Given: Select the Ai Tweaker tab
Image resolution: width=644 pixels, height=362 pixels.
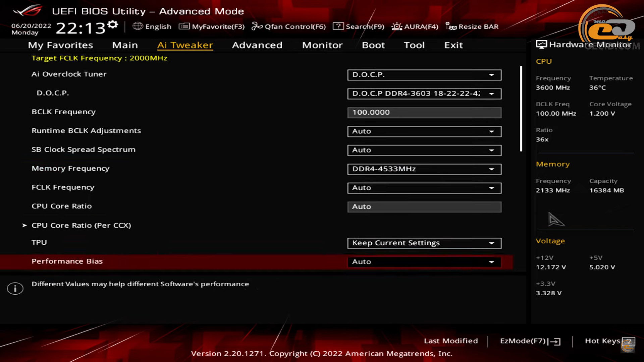Looking at the screenshot, I should 185,45.
